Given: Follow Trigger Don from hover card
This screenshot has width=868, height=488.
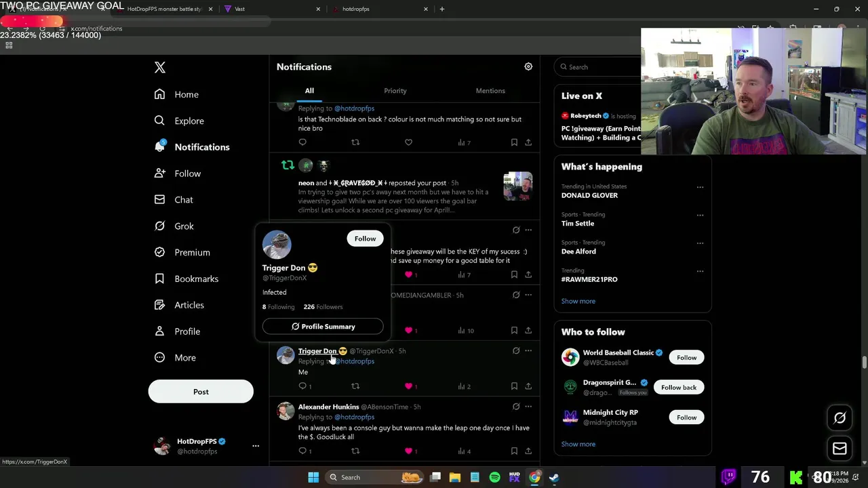Looking at the screenshot, I should (x=365, y=239).
